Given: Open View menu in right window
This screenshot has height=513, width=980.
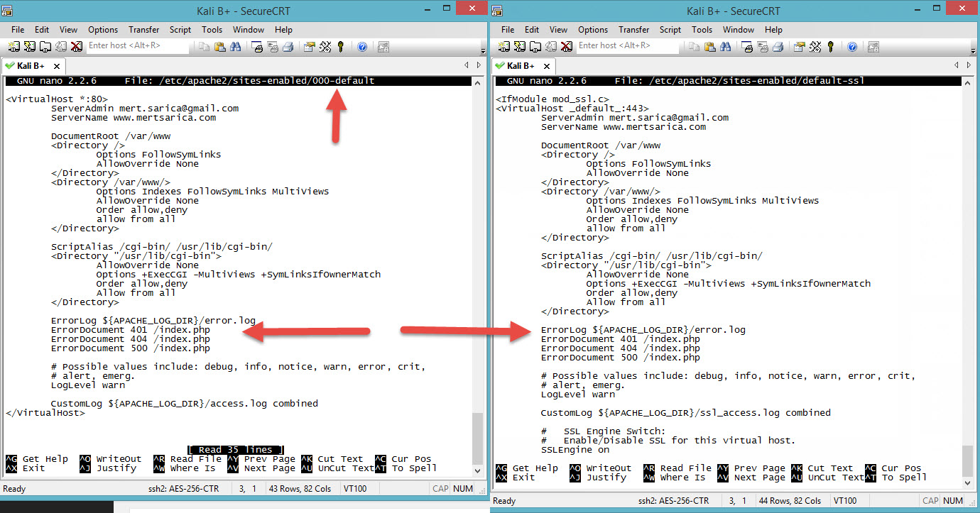Looking at the screenshot, I should pyautogui.click(x=559, y=30).
